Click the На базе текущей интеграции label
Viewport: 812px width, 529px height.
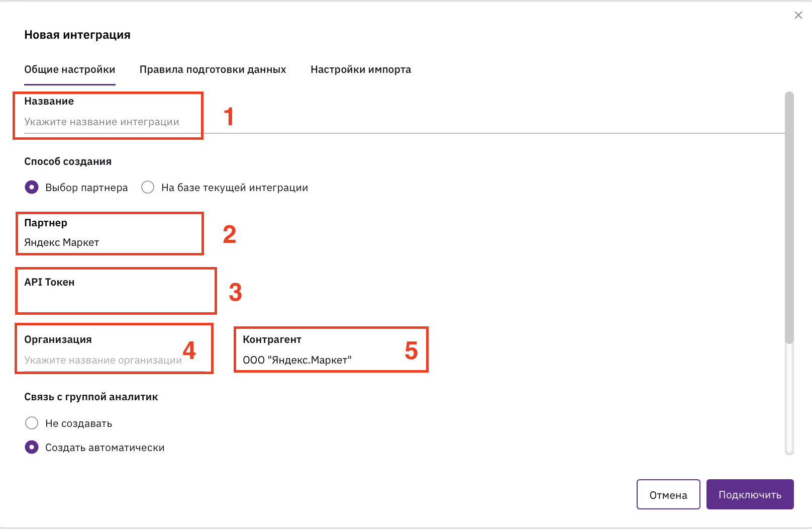[235, 188]
